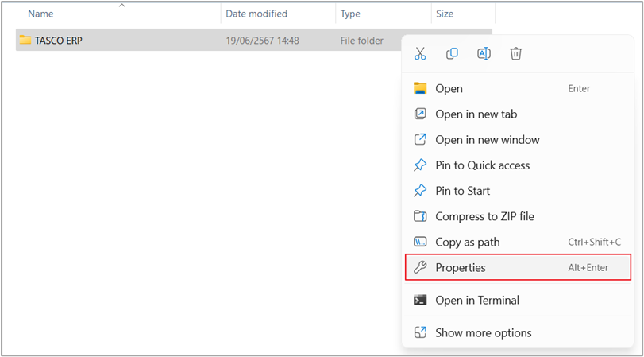Click the wrench icon beside Properties
This screenshot has height=357, width=644.
421,267
